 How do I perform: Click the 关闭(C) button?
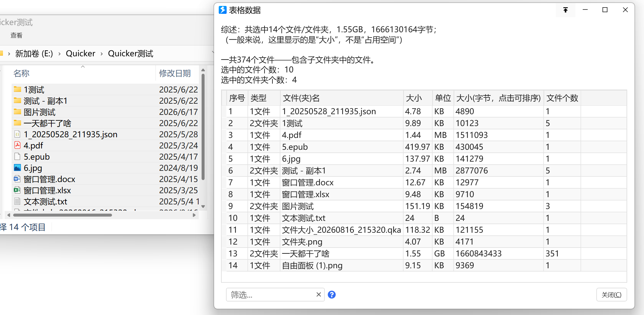(611, 295)
